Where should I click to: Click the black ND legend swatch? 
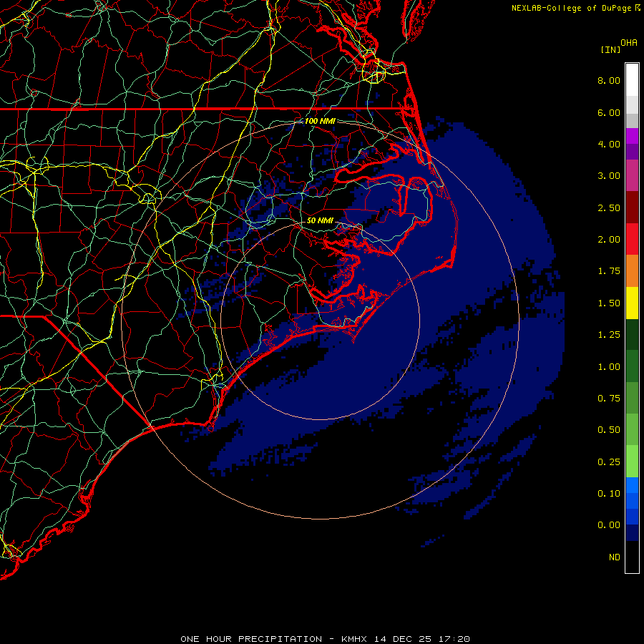click(x=632, y=557)
